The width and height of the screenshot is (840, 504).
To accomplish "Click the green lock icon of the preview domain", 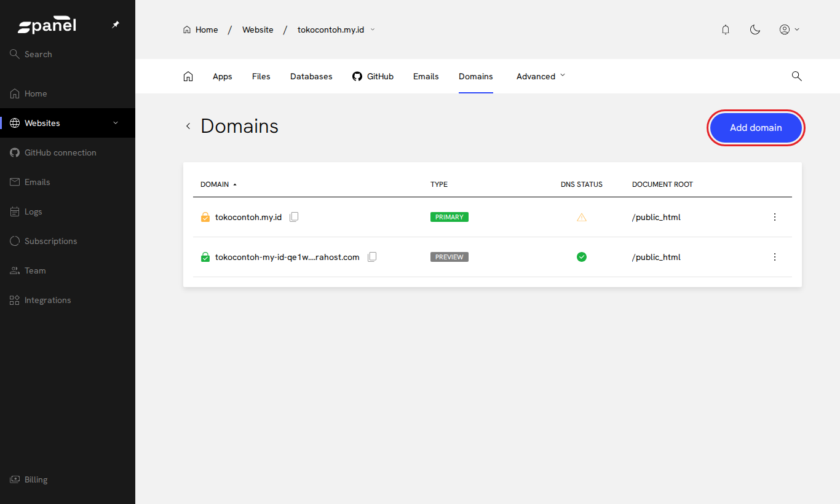I will click(205, 257).
